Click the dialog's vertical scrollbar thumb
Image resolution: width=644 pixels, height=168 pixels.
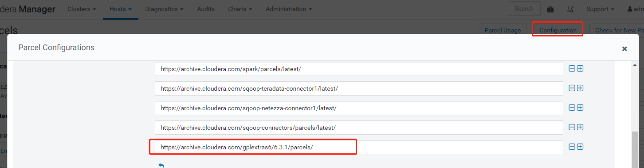[635, 149]
